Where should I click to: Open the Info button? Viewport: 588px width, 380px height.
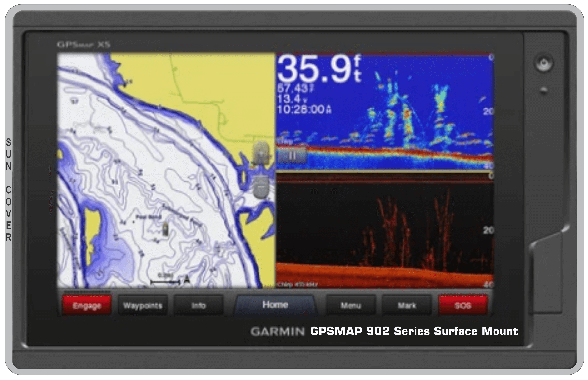(199, 305)
